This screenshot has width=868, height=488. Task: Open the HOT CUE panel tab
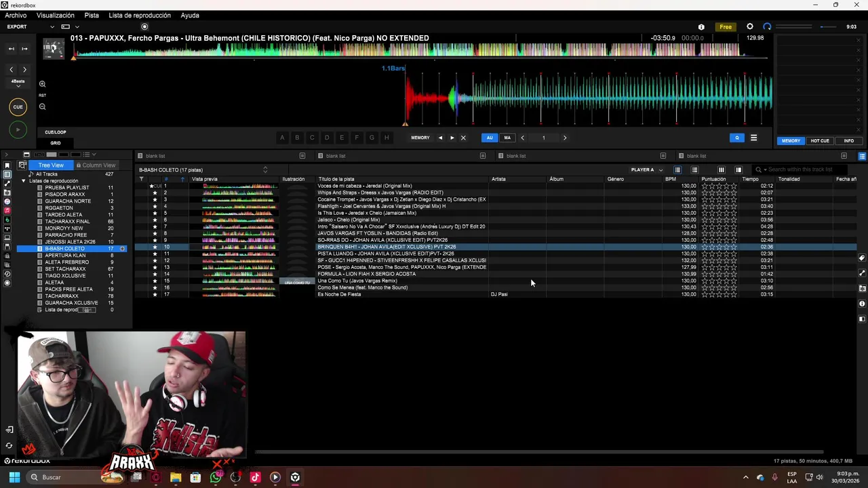(820, 141)
